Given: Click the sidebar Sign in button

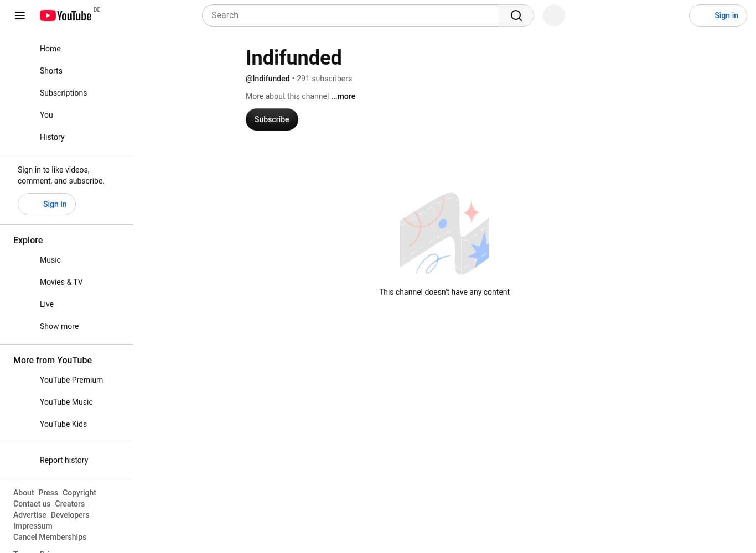Looking at the screenshot, I should [x=46, y=204].
